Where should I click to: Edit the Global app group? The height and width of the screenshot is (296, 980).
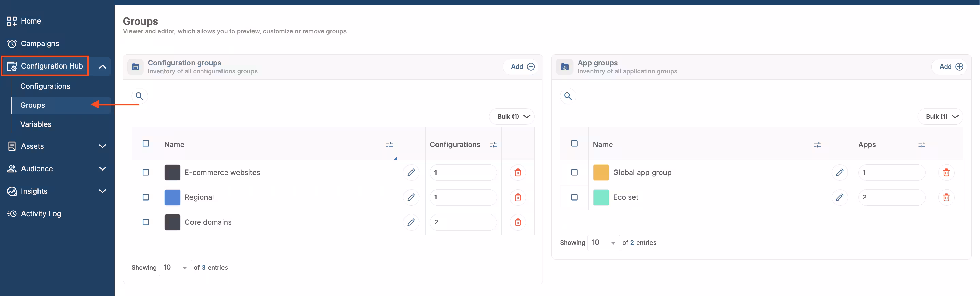[839, 173]
